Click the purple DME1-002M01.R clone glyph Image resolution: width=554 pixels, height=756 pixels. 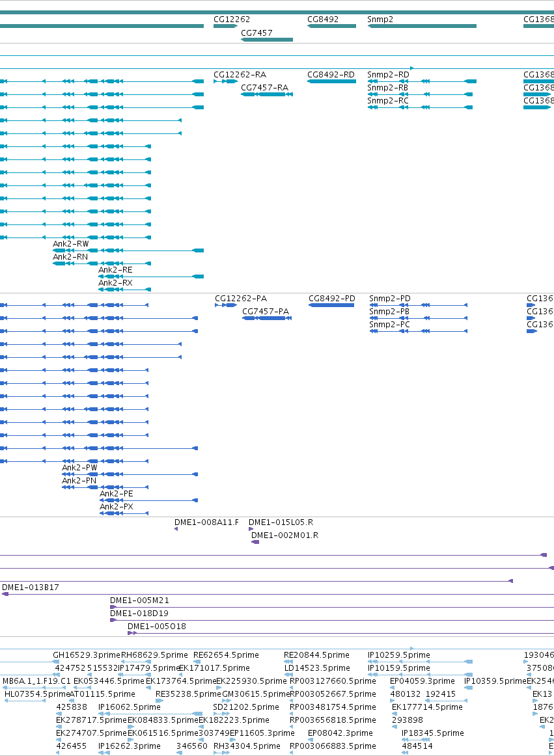coord(255,543)
